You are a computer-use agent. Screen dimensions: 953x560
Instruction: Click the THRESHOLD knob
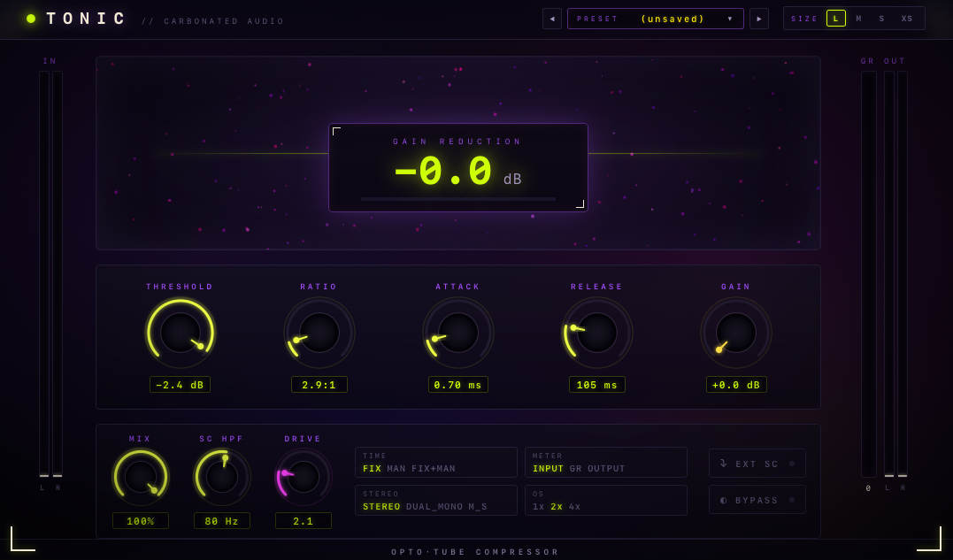(180, 333)
